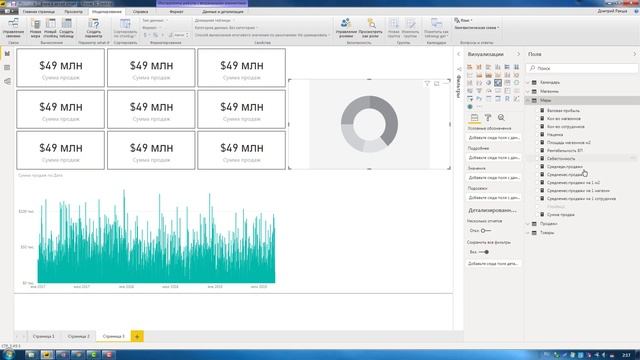
Task: Click the help icon near user name
Action: pyautogui.click(x=636, y=11)
